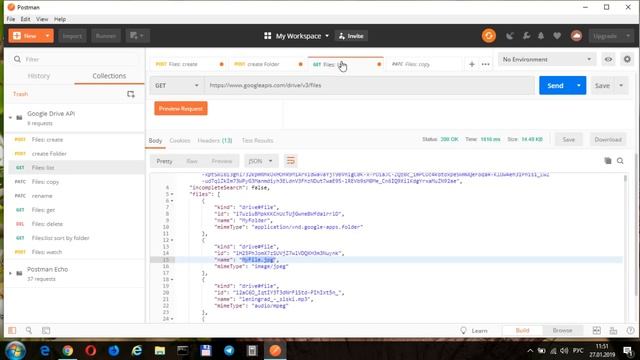
Task: Click the heart icon in header
Action: coord(557,36)
